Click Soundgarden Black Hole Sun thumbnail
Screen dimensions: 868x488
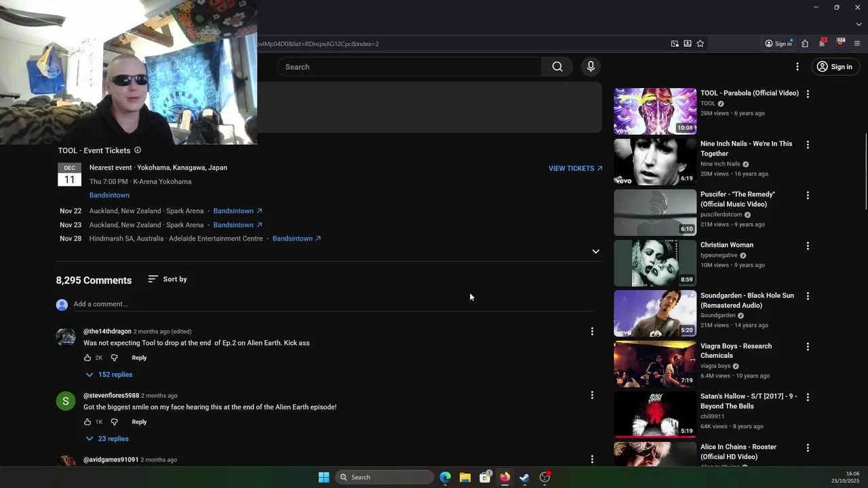coord(655,313)
